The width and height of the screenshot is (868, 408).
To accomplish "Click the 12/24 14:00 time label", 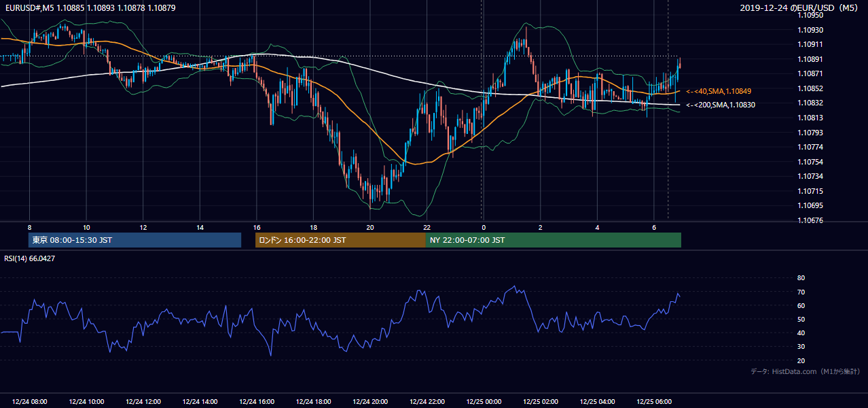I will coord(200,402).
